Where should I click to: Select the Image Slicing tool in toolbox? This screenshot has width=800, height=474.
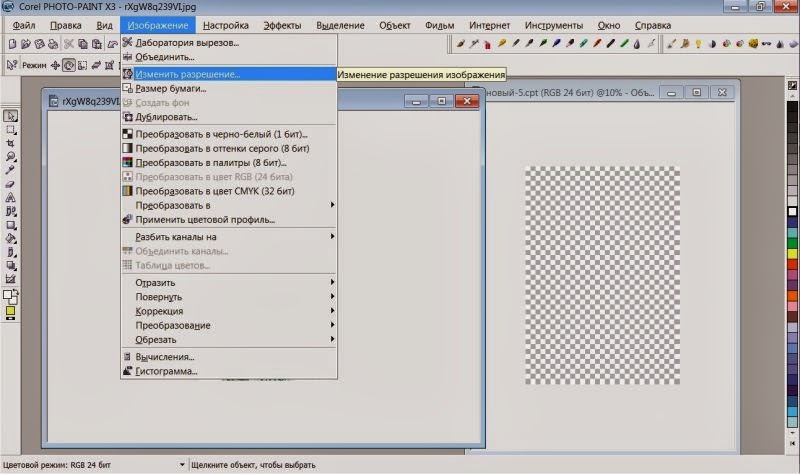point(10,279)
